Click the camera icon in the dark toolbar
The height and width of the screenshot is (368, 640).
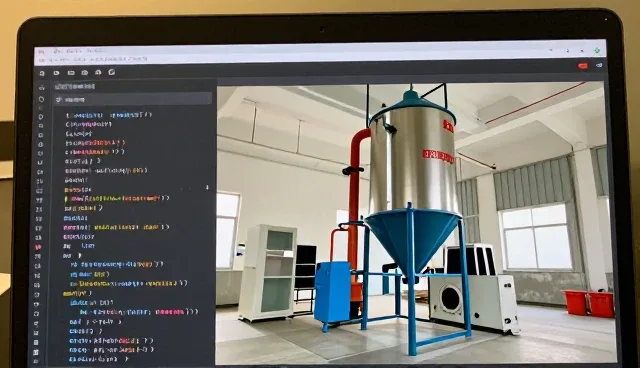(x=84, y=73)
